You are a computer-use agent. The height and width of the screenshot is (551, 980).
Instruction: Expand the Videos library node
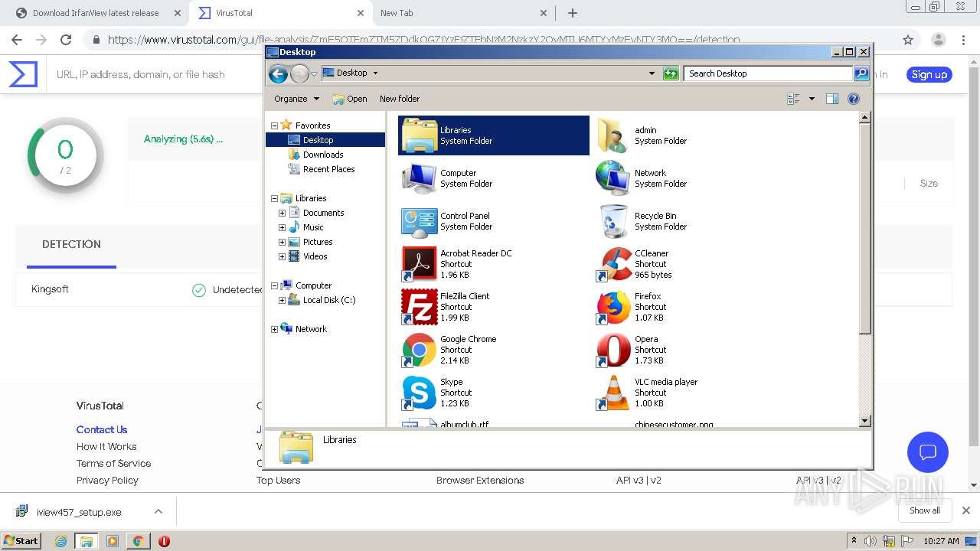tap(282, 256)
